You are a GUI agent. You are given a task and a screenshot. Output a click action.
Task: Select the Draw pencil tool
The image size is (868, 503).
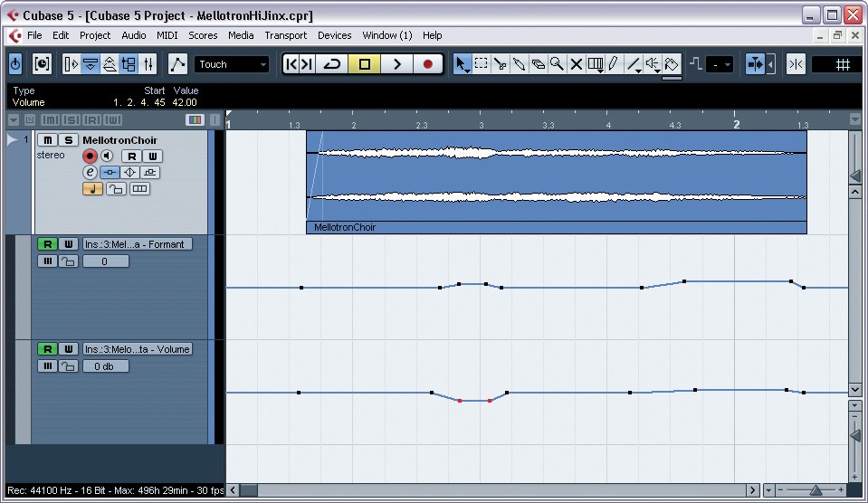coord(614,64)
